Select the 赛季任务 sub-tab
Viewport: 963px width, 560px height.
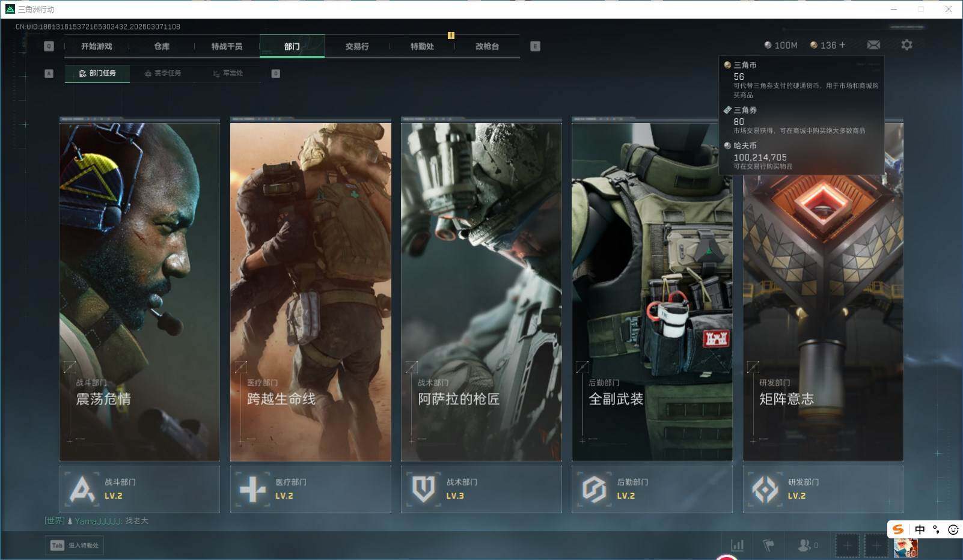point(162,73)
